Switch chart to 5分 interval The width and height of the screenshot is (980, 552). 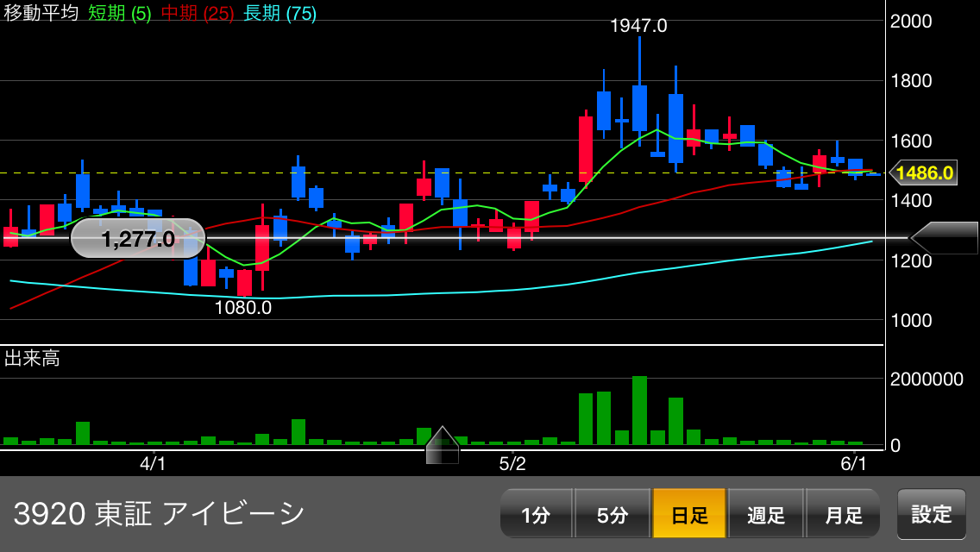click(612, 515)
